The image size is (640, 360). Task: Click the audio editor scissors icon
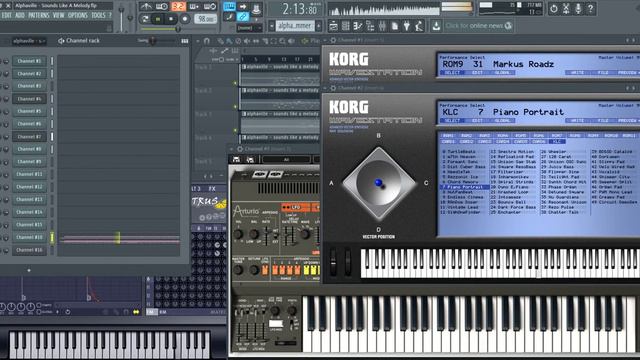click(566, 8)
